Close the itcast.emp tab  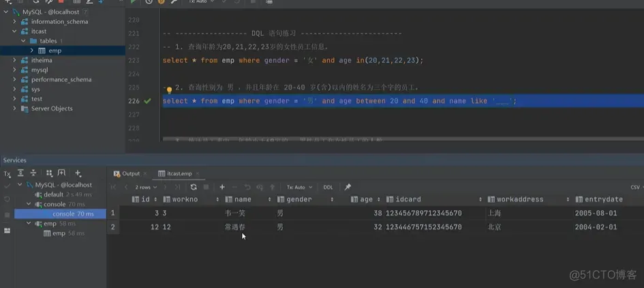197,173
